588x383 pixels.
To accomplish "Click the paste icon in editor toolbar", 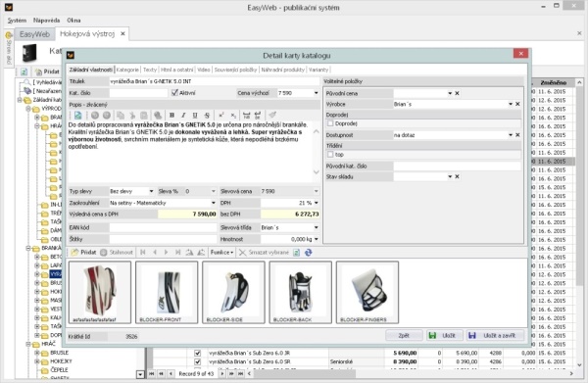I will (x=144, y=115).
